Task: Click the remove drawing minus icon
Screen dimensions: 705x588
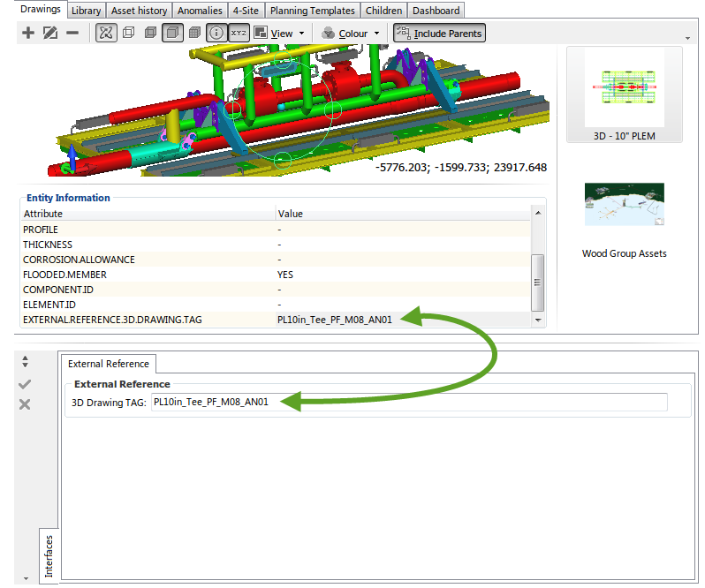Action: pos(72,33)
